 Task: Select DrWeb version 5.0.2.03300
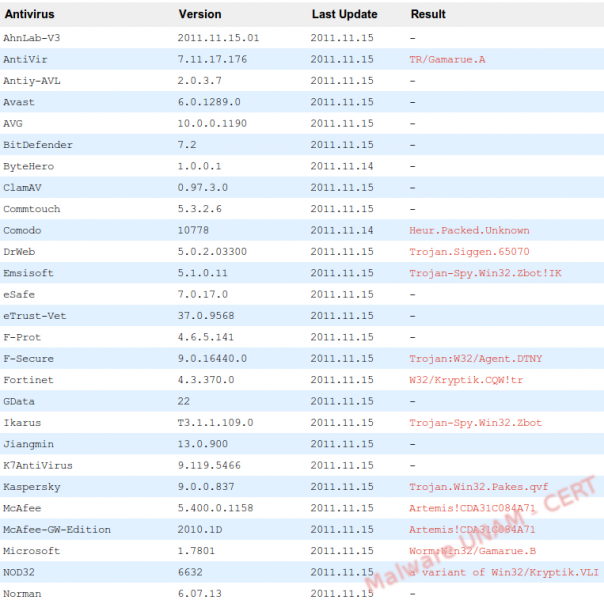point(212,252)
